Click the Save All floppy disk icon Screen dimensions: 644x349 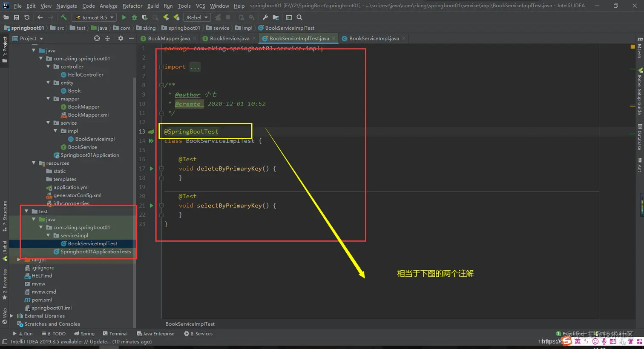[x=16, y=17]
